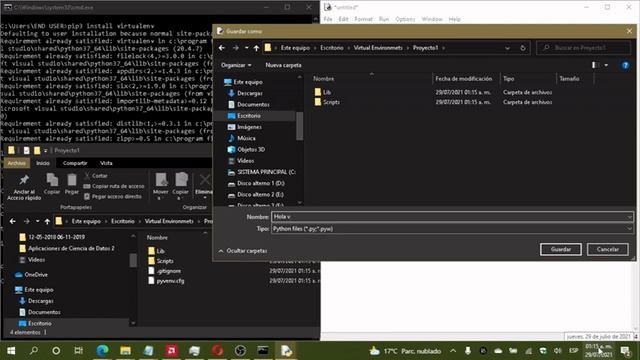Select OneDrive in Explorer tree
This screenshot has width=640, height=360.
pos(32,275)
